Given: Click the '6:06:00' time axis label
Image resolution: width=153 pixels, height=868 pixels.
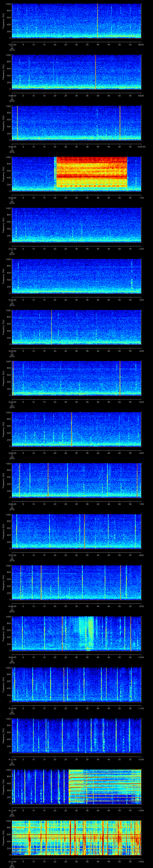Looking at the screenshot, I should [12, 504].
